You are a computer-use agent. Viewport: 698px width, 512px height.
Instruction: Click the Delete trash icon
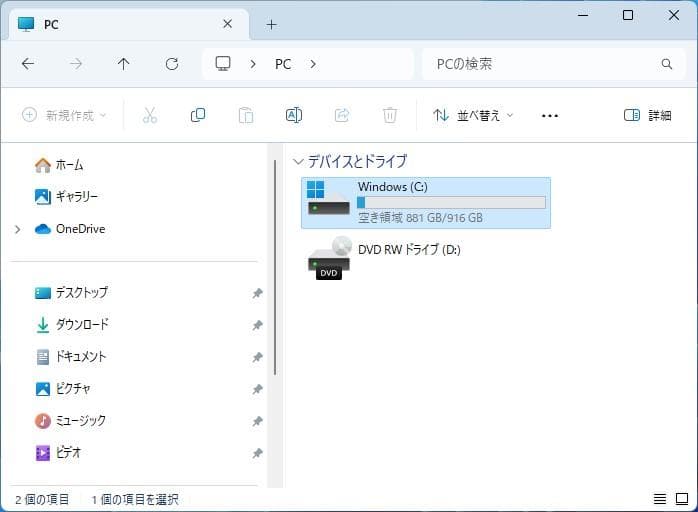pos(390,115)
